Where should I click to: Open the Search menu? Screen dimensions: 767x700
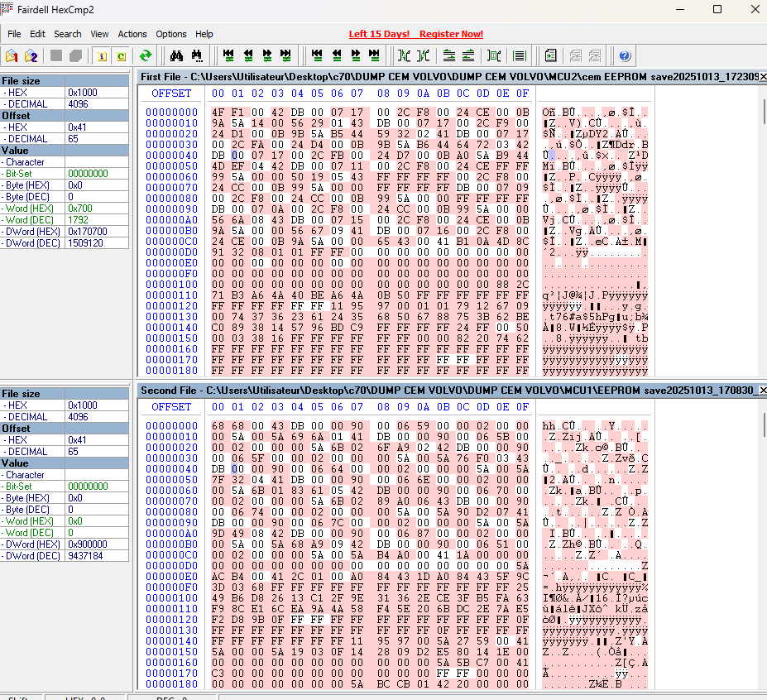click(x=68, y=34)
